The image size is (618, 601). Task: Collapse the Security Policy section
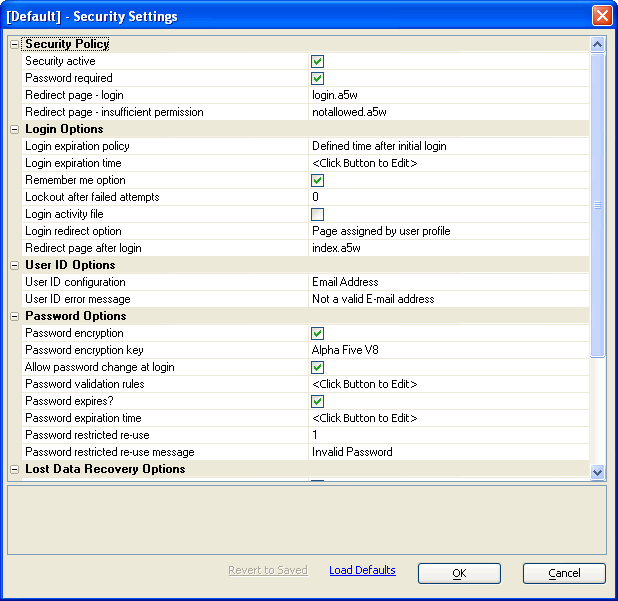[15, 45]
